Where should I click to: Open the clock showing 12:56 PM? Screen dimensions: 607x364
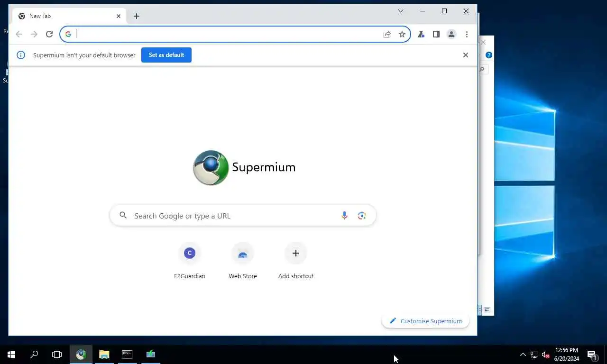pos(567,355)
